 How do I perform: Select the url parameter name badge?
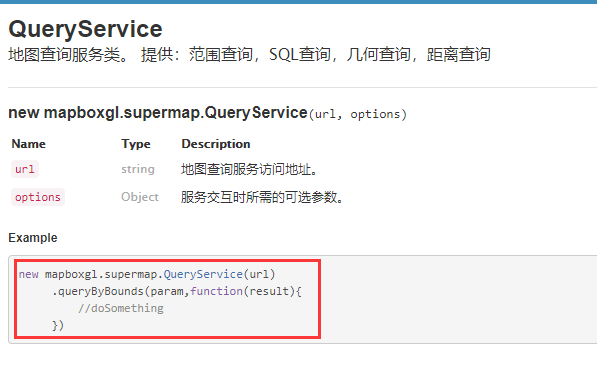click(x=25, y=169)
